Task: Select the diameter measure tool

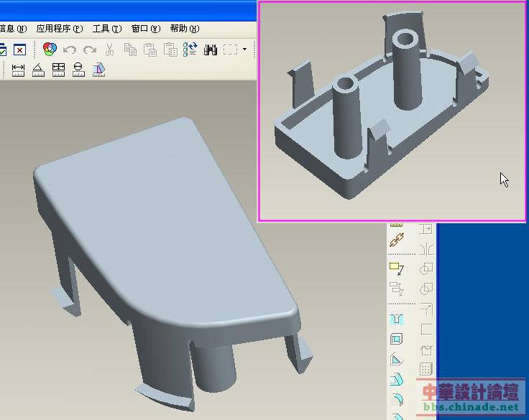Action: [78, 70]
